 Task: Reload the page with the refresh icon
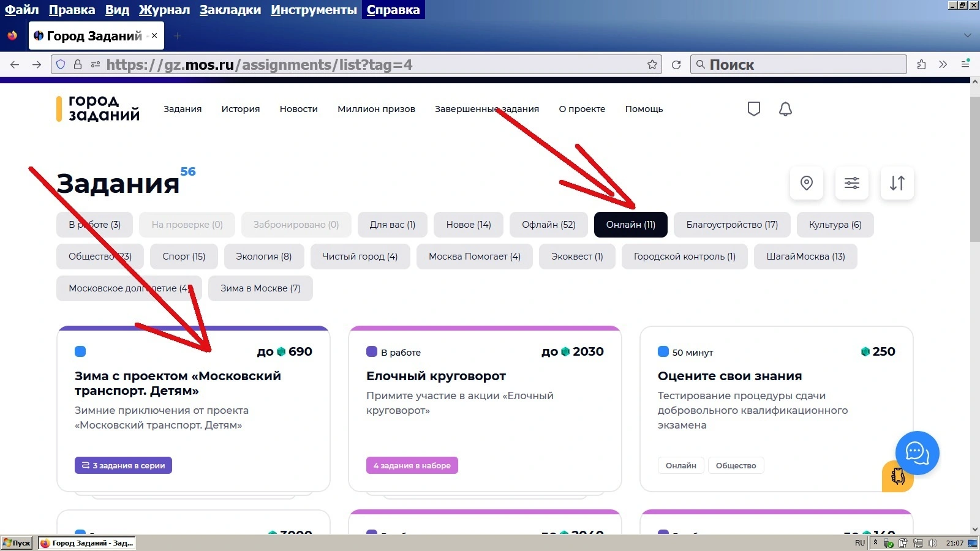click(676, 64)
